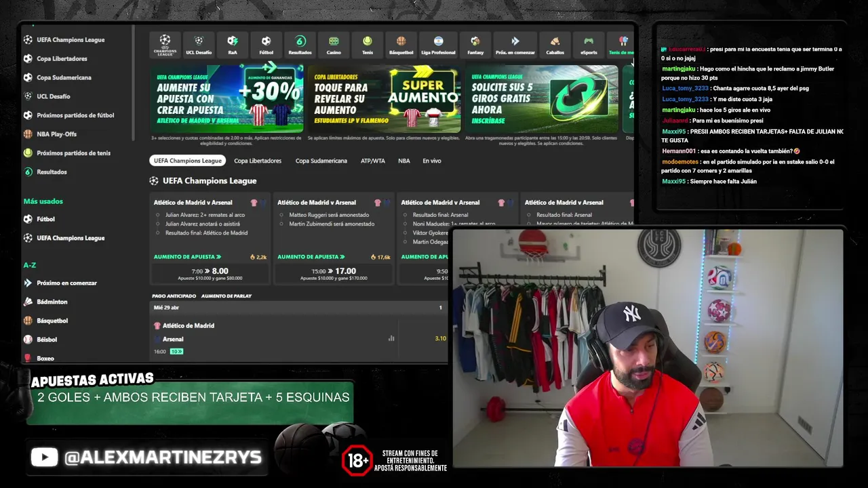The width and height of the screenshot is (868, 488).
Task: Click the YouTube logo on overlay
Action: coord(44,457)
